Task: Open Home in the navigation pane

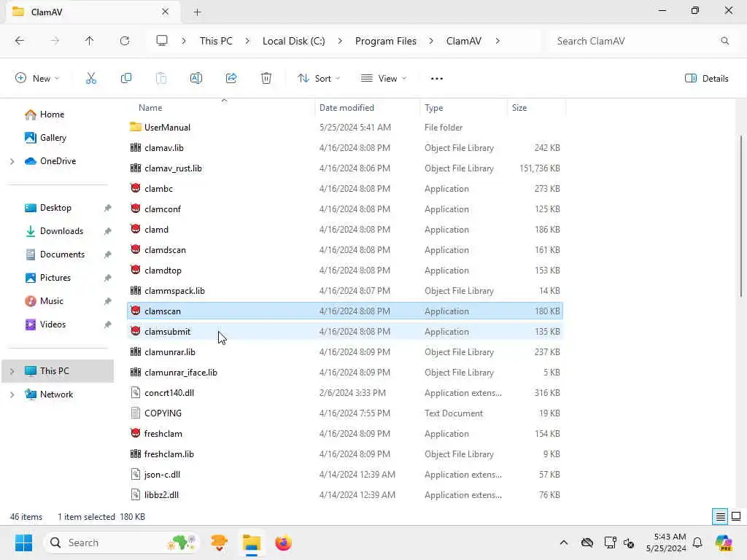Action: [52, 114]
